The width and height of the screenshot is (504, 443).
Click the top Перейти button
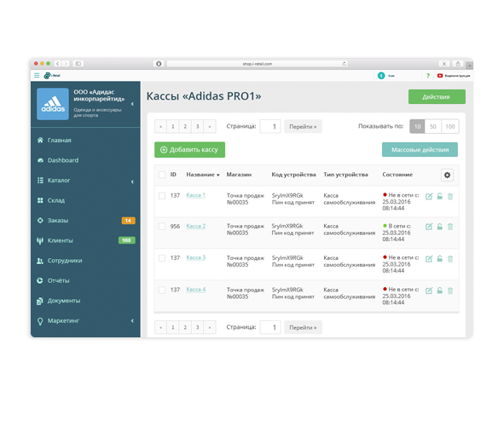(303, 126)
